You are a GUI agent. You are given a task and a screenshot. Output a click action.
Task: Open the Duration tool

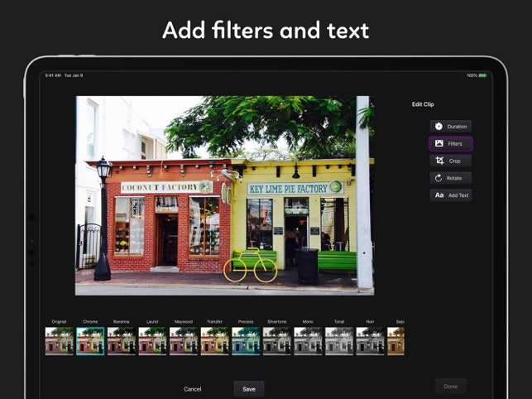(x=450, y=126)
